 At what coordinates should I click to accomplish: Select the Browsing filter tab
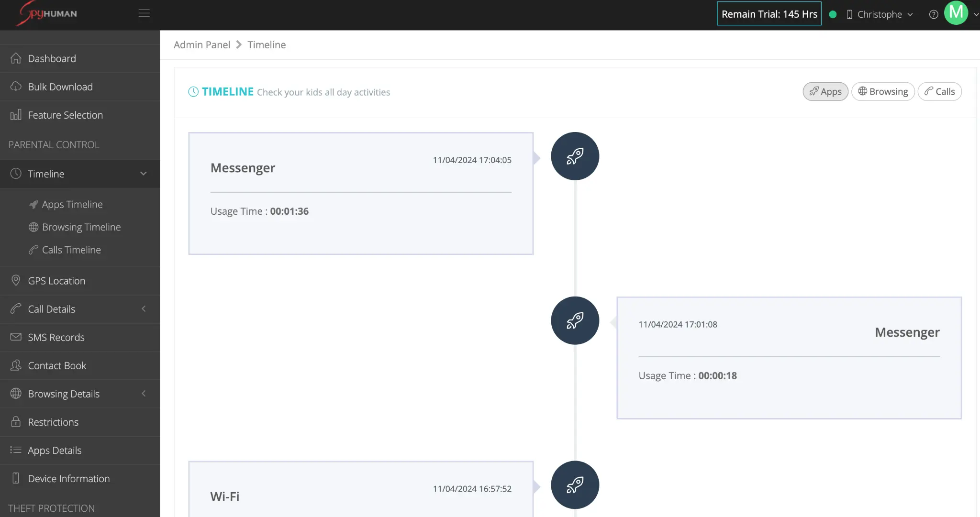click(883, 91)
